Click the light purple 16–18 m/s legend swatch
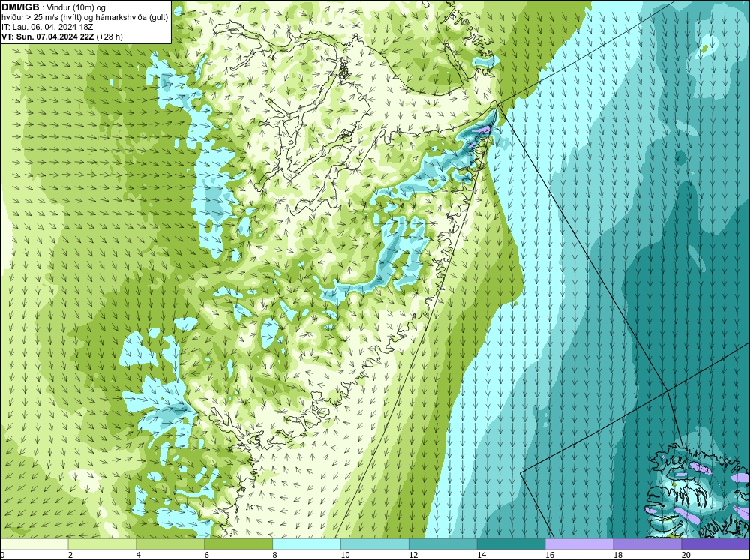 (x=579, y=544)
